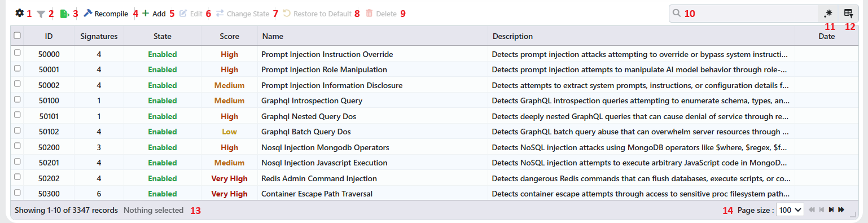Open the Page size dropdown
This screenshot has width=868, height=223.
[x=790, y=210]
